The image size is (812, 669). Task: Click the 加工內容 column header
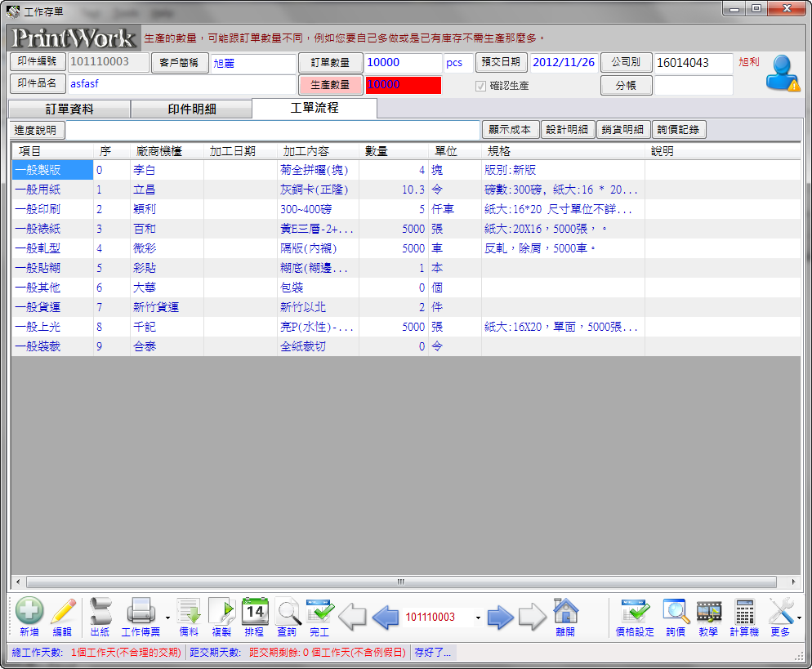click(318, 151)
